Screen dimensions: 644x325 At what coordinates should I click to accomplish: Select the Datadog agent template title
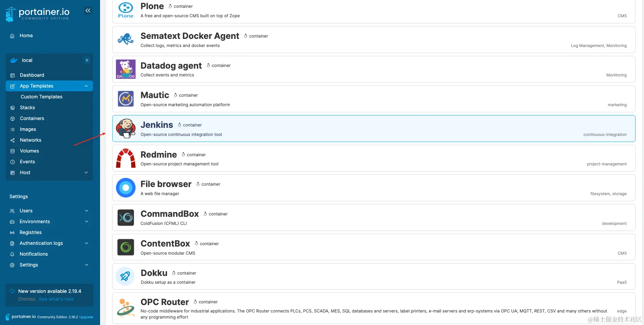coord(171,66)
